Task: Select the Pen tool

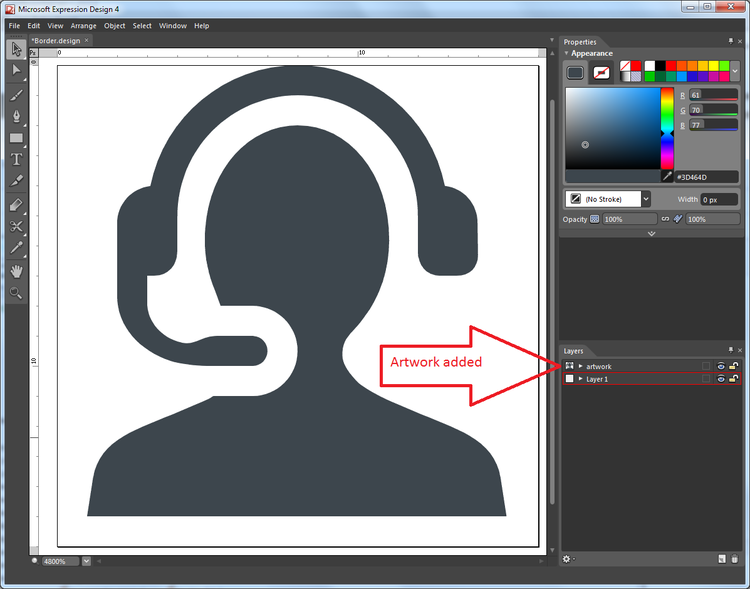Action: pyautogui.click(x=16, y=116)
